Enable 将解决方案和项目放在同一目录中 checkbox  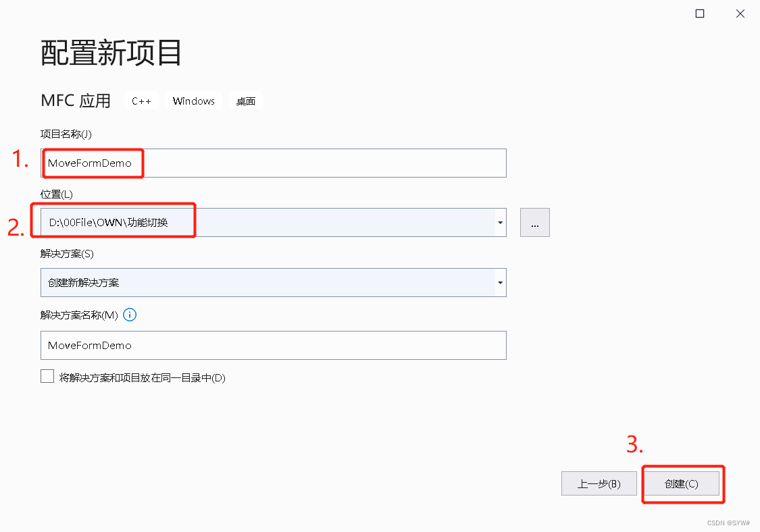(x=47, y=376)
